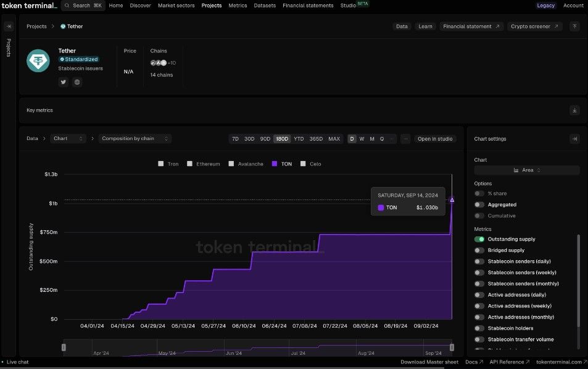Select the 365D time range

(x=316, y=139)
